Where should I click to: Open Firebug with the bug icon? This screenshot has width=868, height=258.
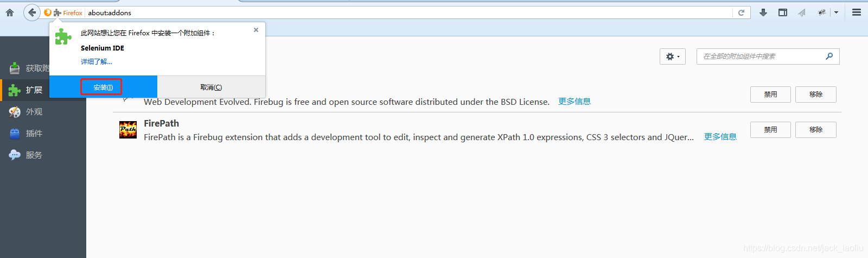point(822,12)
